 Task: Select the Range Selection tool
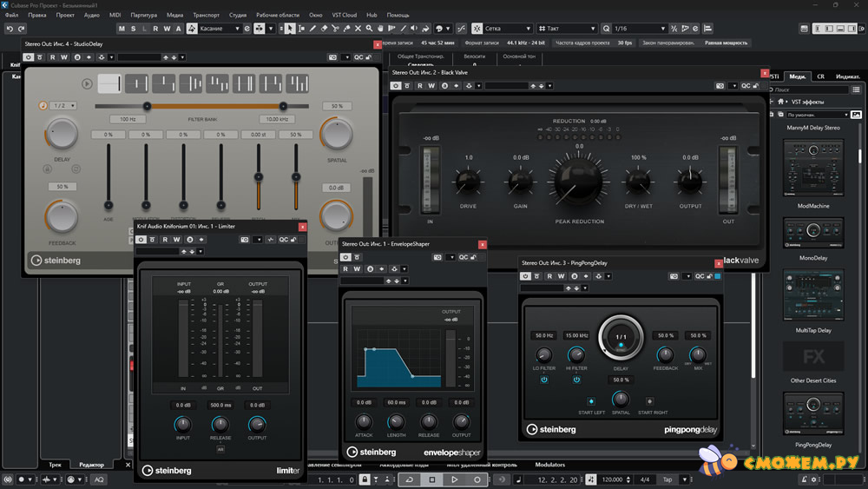tap(302, 29)
